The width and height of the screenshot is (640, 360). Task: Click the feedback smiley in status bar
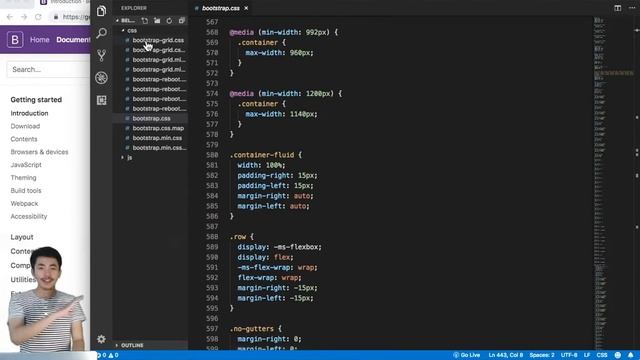click(x=618, y=355)
